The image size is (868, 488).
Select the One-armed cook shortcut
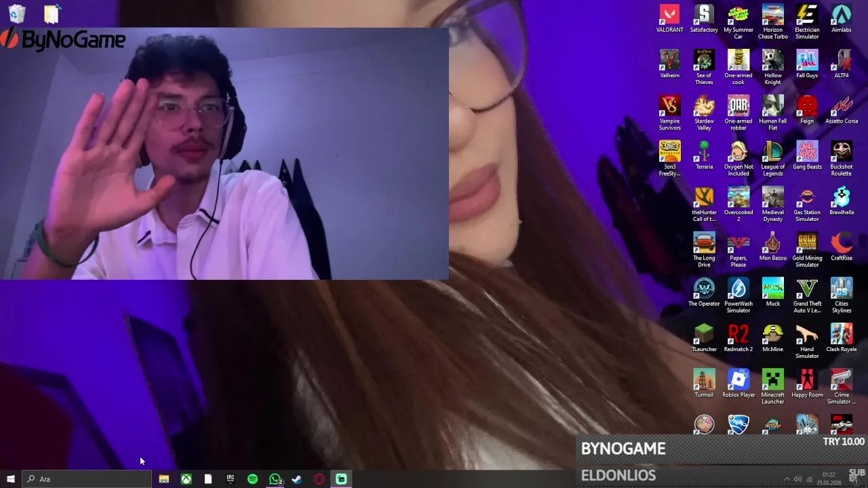[738, 67]
